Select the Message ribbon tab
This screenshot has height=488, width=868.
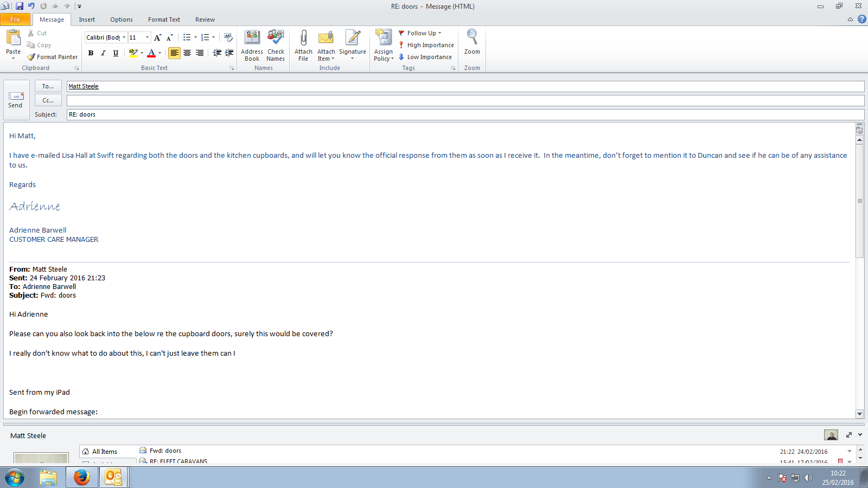(x=52, y=20)
